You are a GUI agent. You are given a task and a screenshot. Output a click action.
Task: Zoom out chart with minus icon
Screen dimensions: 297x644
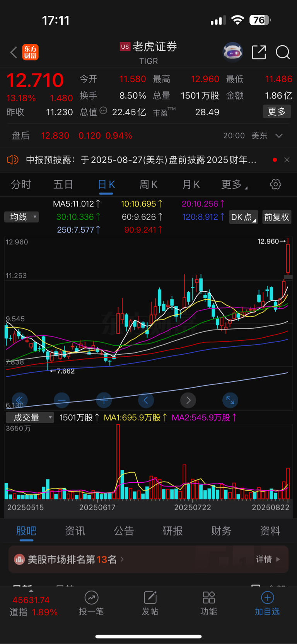[62, 400]
